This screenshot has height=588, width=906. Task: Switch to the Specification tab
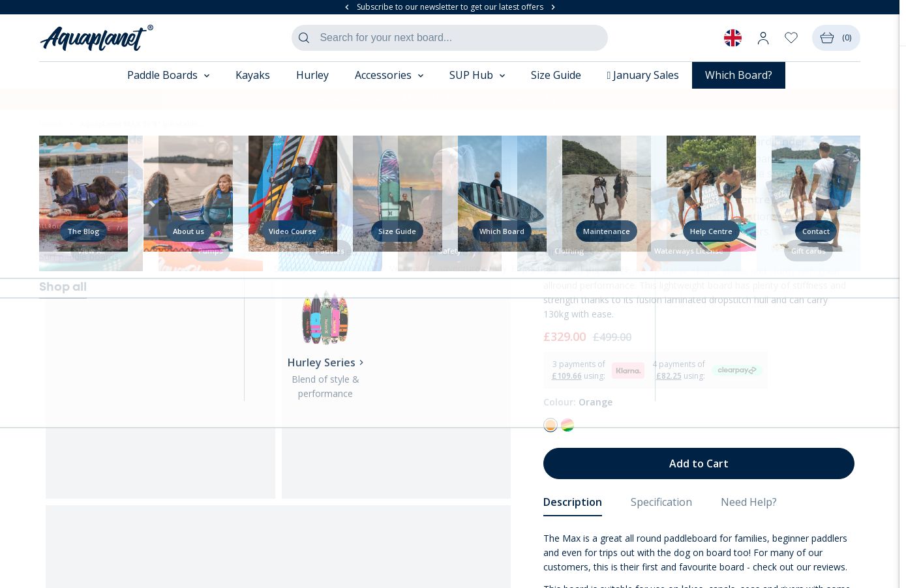pos(661,502)
